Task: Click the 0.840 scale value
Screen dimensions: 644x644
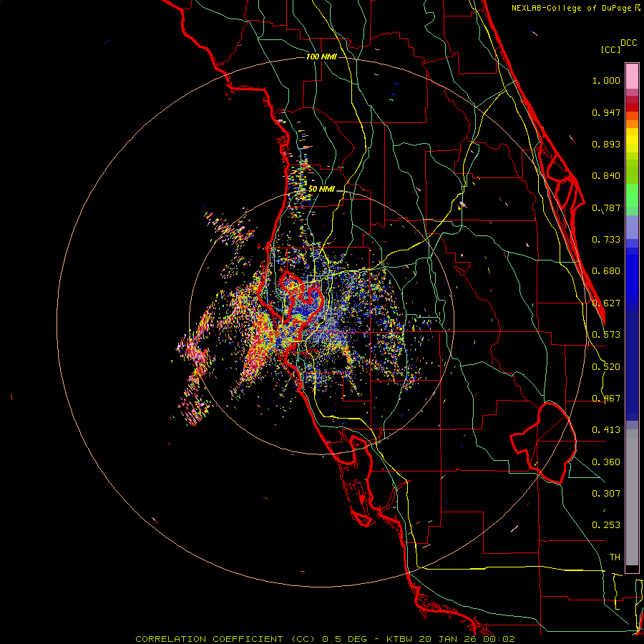Action: (x=606, y=176)
